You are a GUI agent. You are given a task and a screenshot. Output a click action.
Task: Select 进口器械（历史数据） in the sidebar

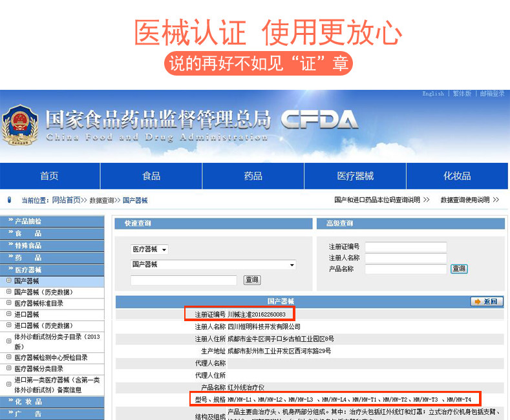(43, 326)
